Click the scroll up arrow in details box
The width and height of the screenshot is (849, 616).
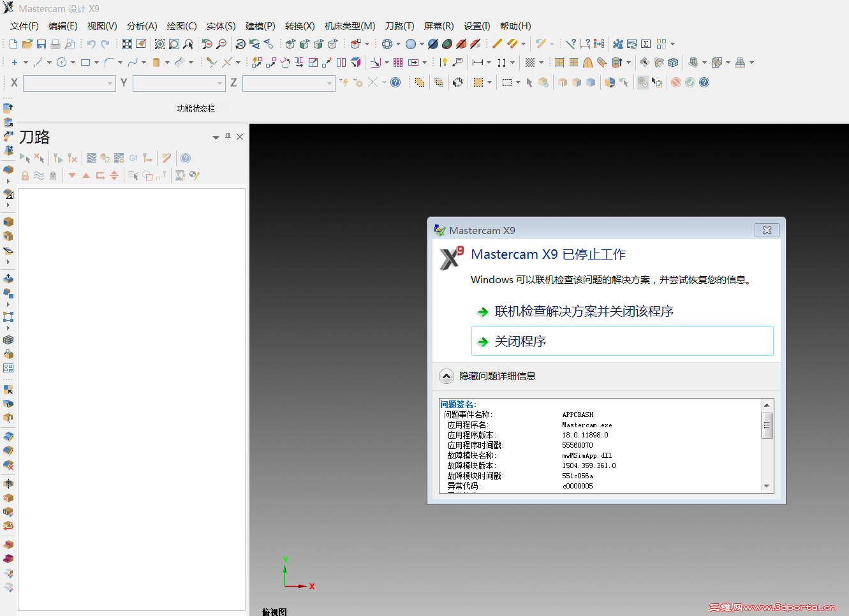(767, 405)
